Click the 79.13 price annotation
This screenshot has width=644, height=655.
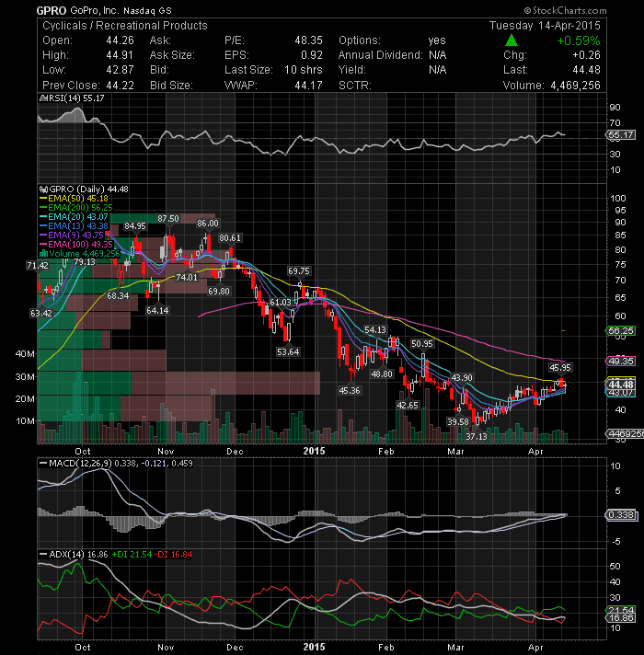(85, 262)
